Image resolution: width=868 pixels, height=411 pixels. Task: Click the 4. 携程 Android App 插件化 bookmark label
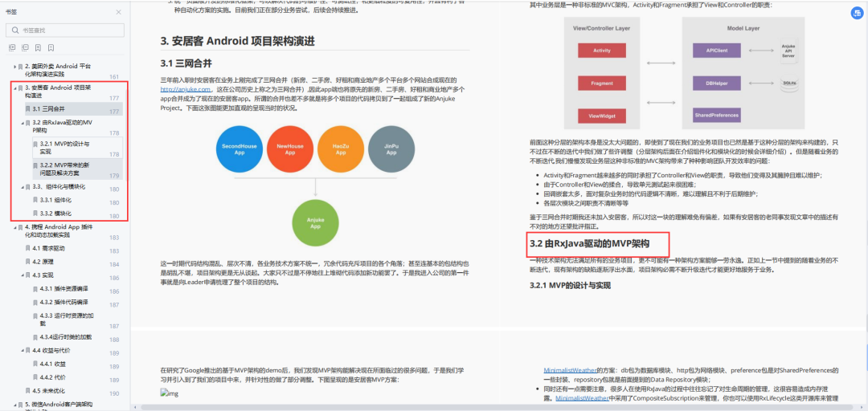point(58,230)
